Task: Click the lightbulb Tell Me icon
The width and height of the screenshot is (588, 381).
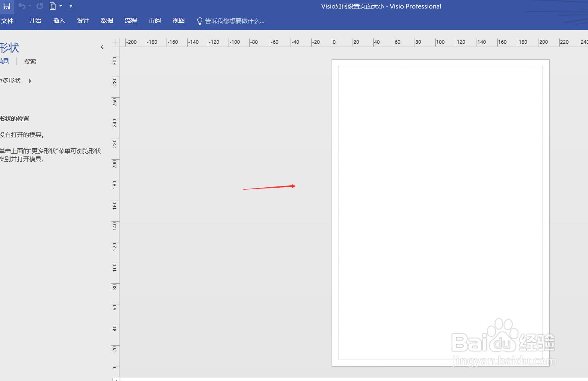Action: coord(199,21)
